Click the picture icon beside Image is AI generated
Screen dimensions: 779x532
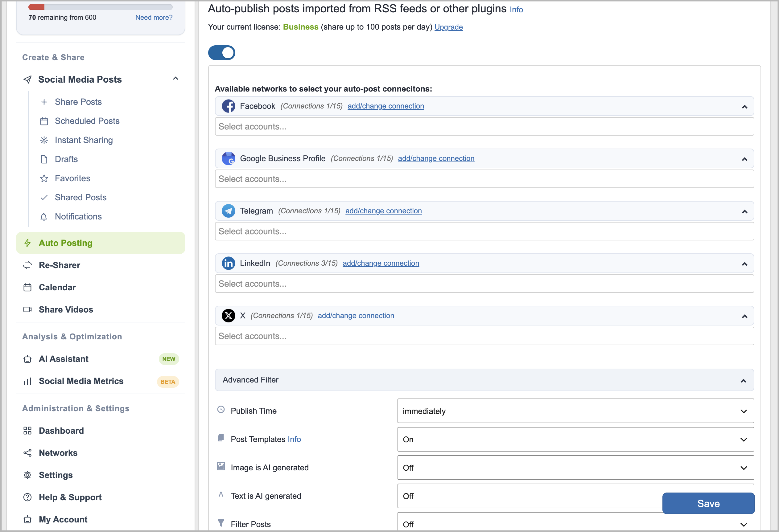point(221,466)
